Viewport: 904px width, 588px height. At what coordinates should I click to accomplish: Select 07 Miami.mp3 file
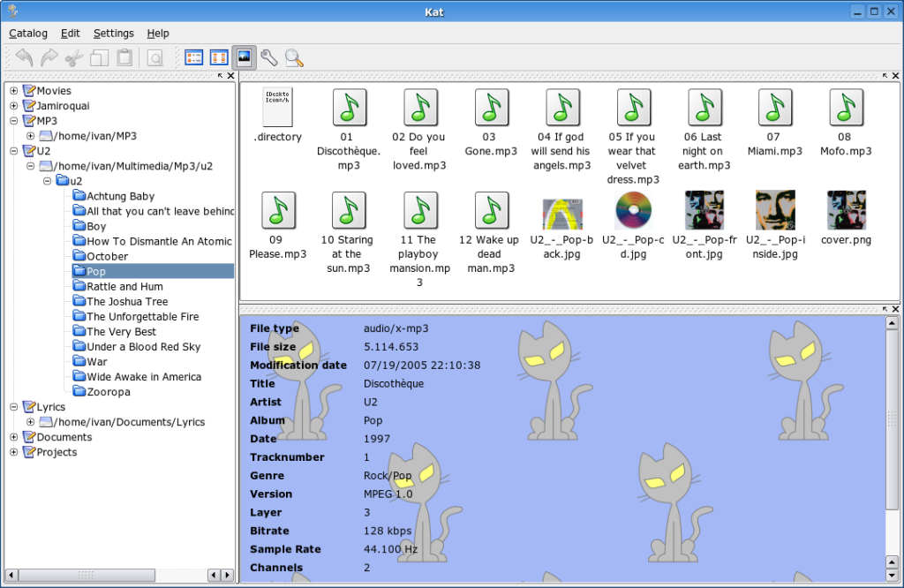coord(775,107)
